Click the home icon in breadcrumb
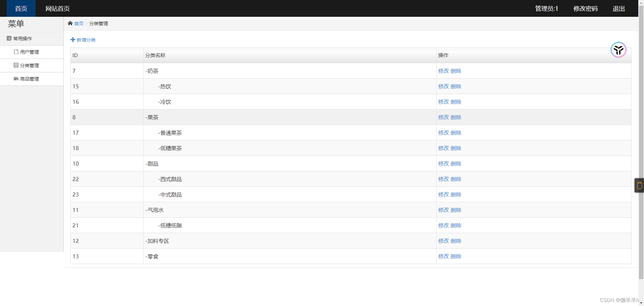This screenshot has width=644, height=306. tap(70, 23)
